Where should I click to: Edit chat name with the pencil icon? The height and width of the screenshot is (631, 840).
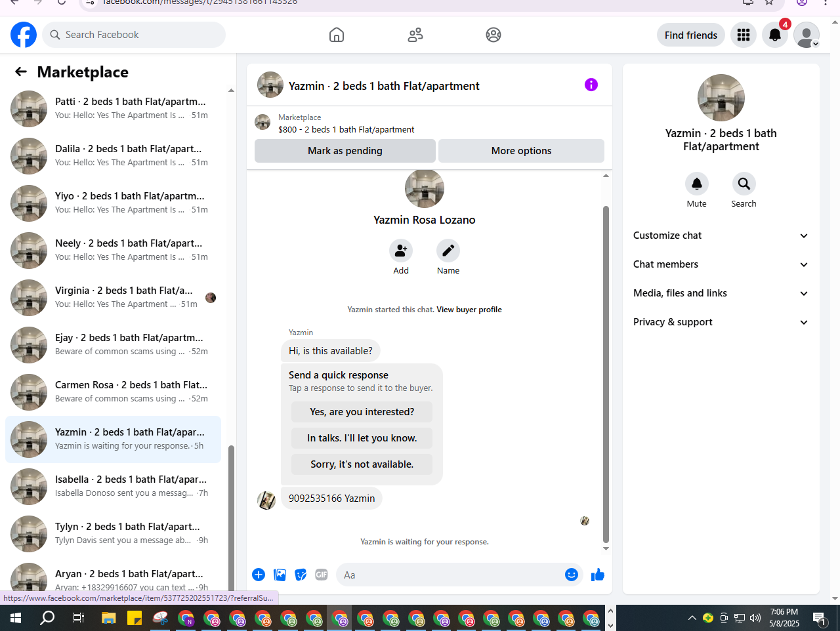(448, 251)
